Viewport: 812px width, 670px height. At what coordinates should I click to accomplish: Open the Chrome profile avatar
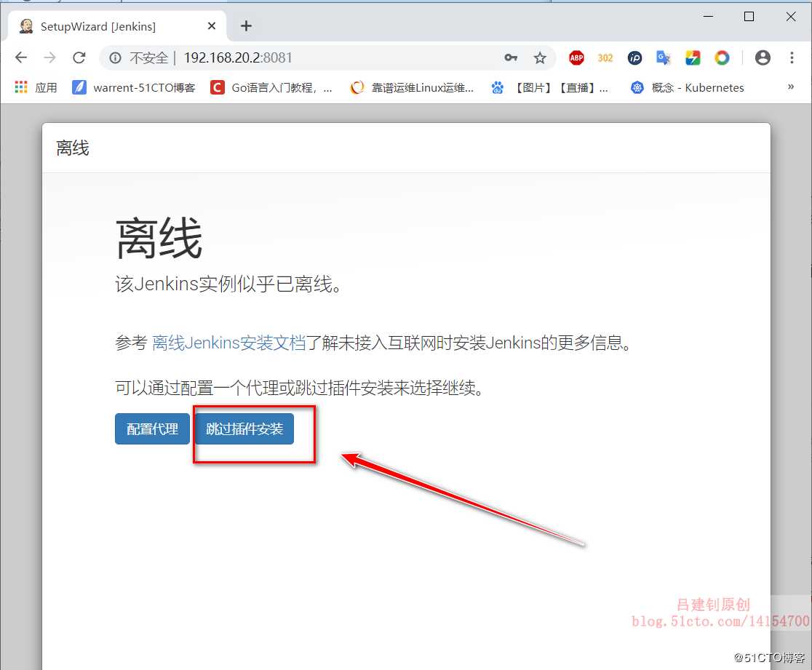point(763,57)
